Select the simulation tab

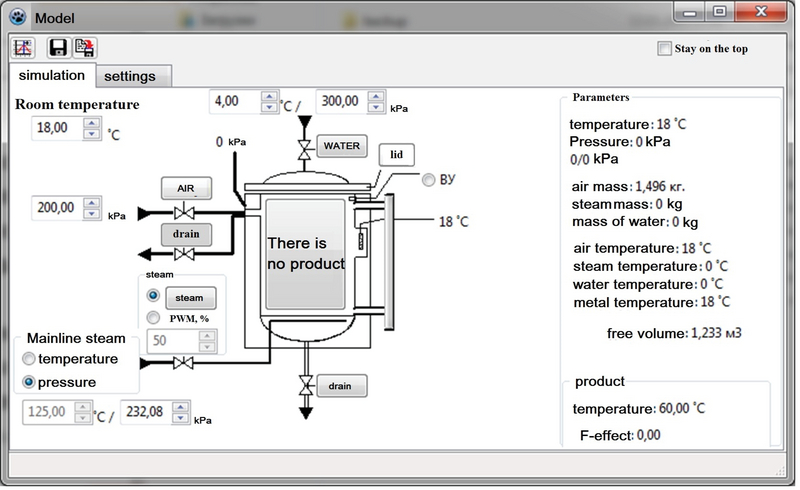coord(51,75)
